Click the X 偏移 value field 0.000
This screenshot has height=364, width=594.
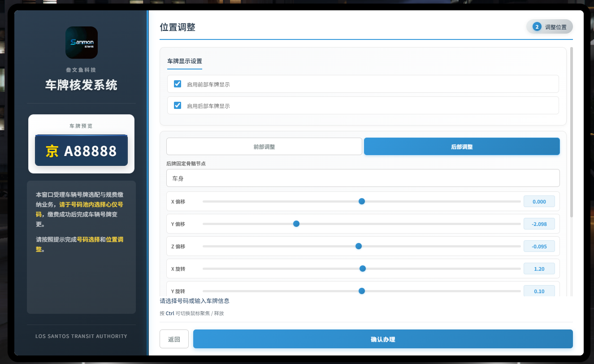(539, 201)
